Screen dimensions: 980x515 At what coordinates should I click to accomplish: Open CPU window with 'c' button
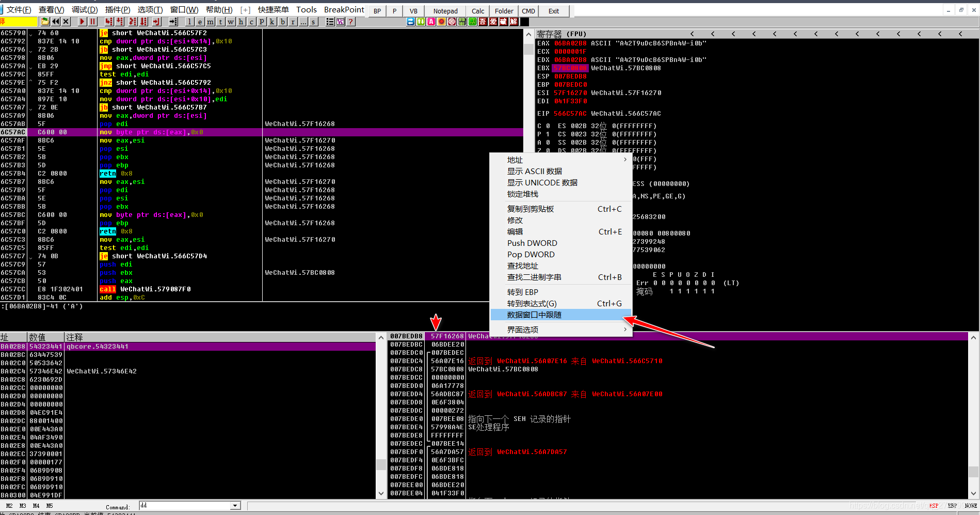pos(252,22)
